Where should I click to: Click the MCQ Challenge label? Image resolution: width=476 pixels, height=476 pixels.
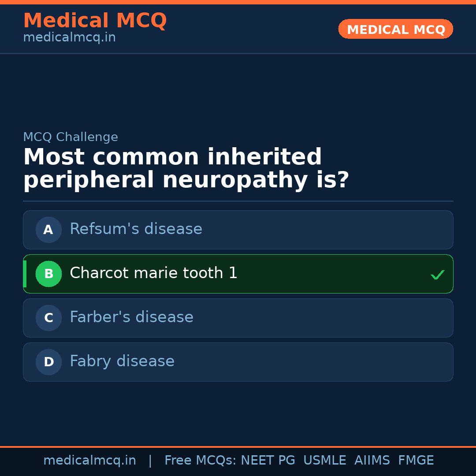tap(71, 137)
